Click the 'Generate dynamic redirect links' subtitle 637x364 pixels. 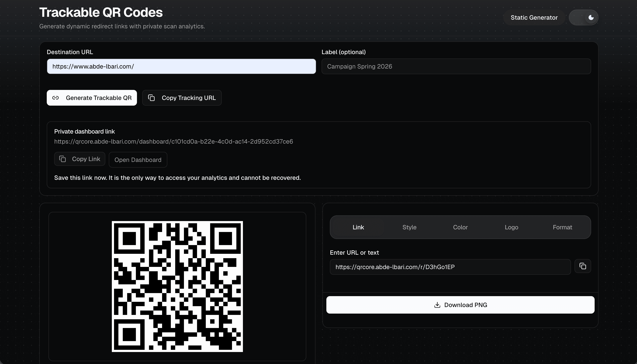coord(122,26)
